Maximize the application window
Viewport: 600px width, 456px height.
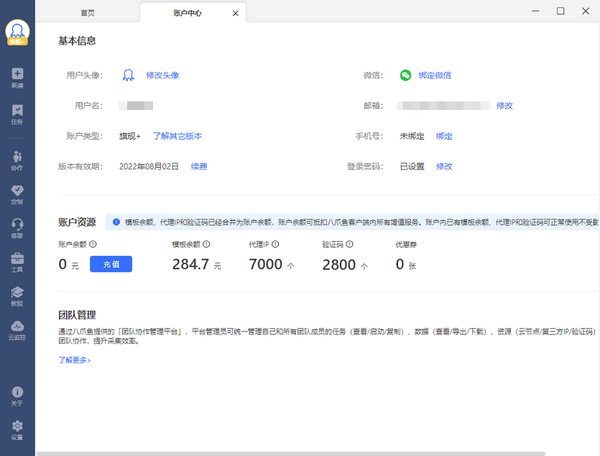click(x=560, y=11)
